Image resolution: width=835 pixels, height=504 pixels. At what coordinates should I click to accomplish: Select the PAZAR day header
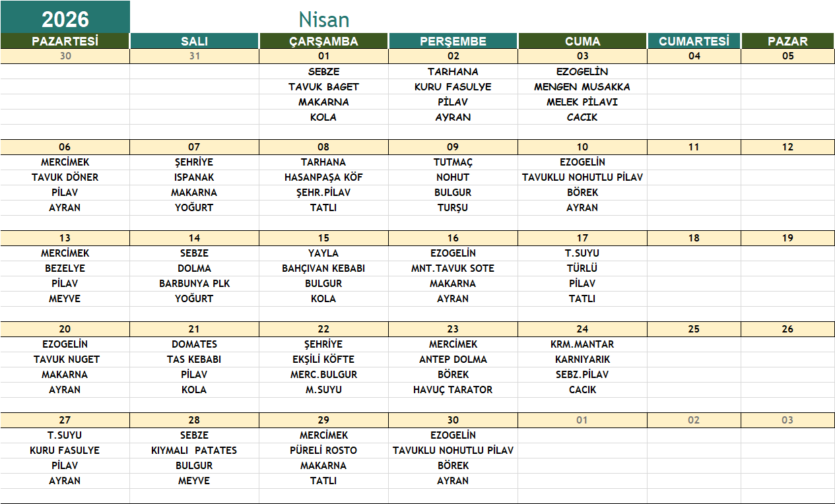click(x=787, y=41)
